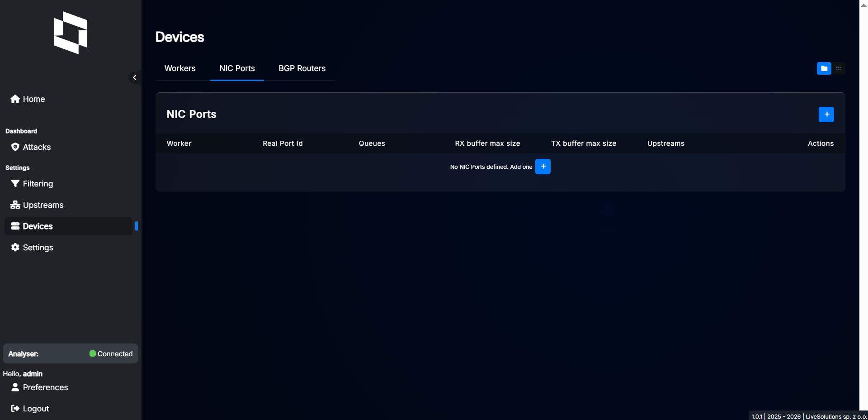The height and width of the screenshot is (420, 868).
Task: Switch to the Workers tab
Action: coord(179,68)
